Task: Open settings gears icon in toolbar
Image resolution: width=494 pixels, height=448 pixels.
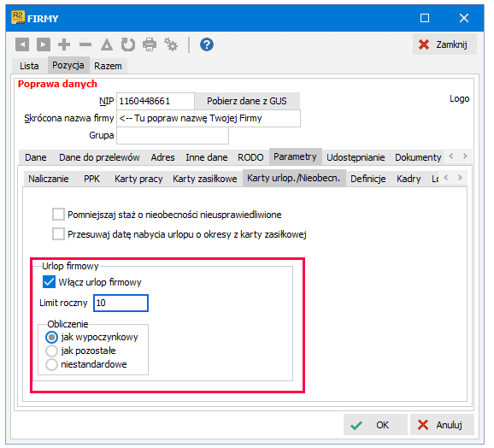Action: point(171,44)
